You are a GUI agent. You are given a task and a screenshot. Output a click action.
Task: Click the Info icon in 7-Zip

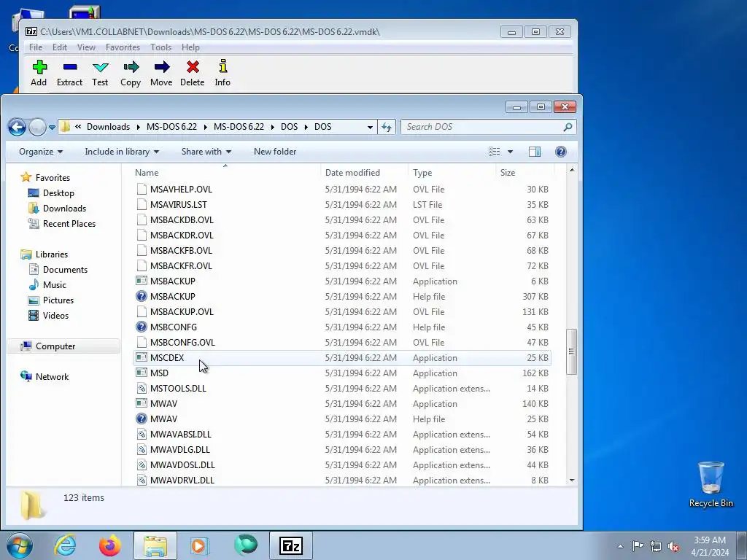222,66
